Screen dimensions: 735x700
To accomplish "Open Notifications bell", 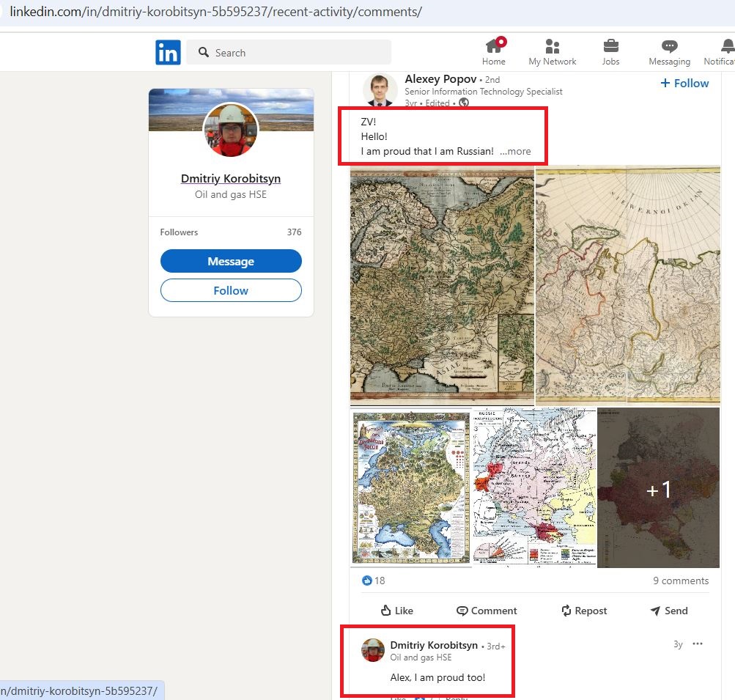I will pos(721,51).
